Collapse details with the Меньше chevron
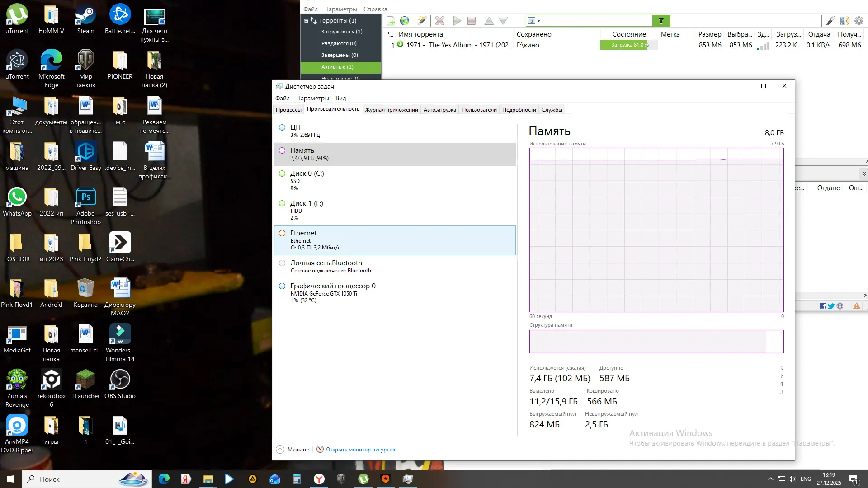Viewport: 868px width, 488px height. 280,449
